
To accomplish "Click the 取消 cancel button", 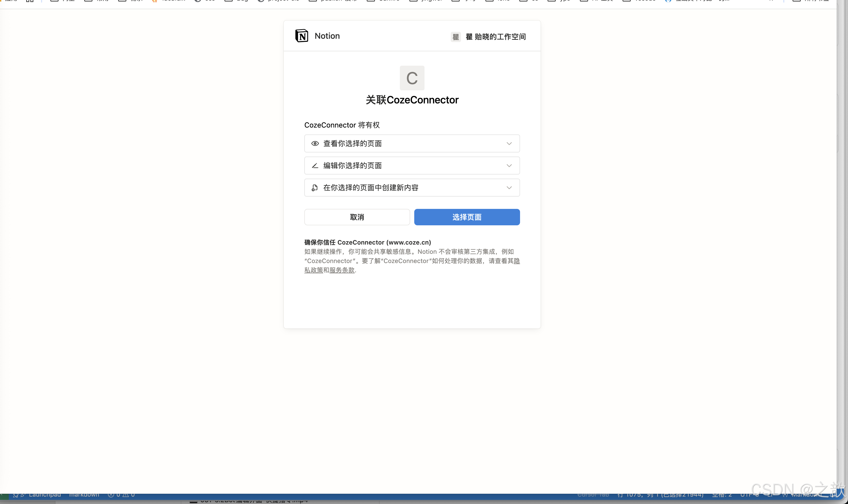I will (x=356, y=217).
